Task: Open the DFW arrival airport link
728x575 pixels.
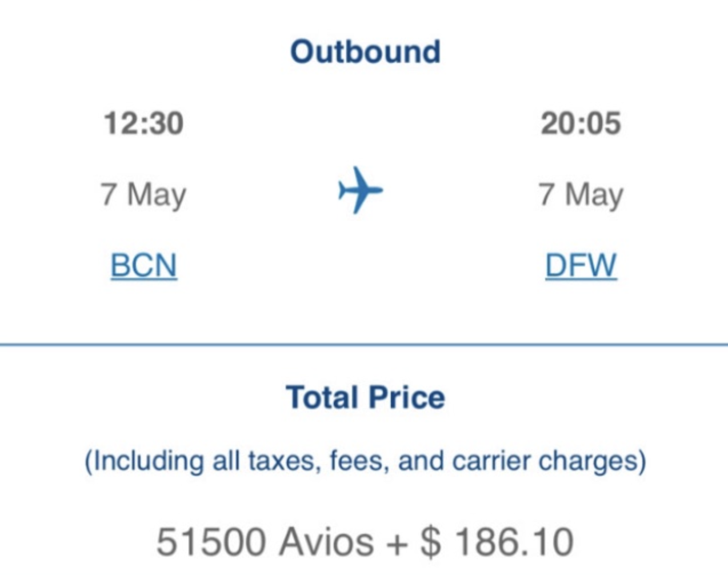Action: point(581,266)
